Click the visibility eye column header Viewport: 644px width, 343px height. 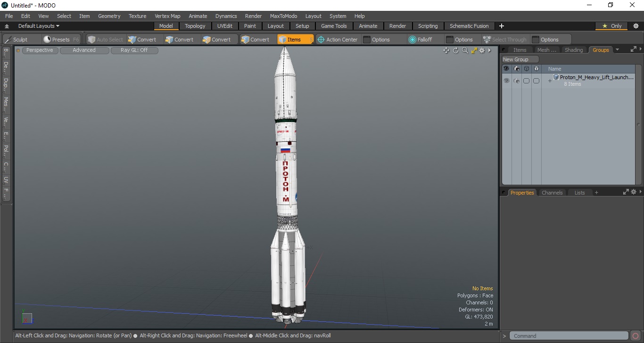point(506,69)
